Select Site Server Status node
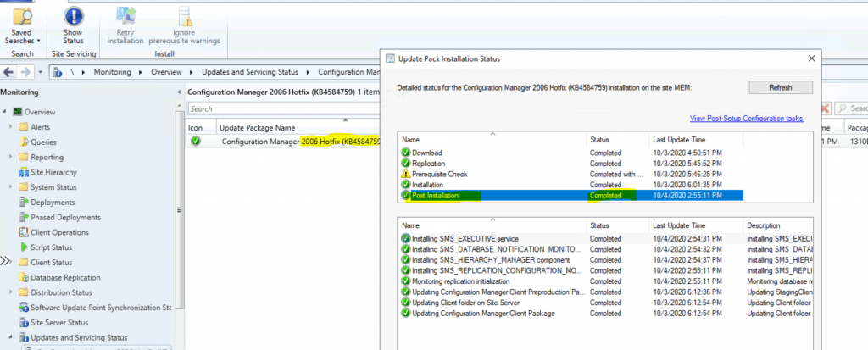 53,322
